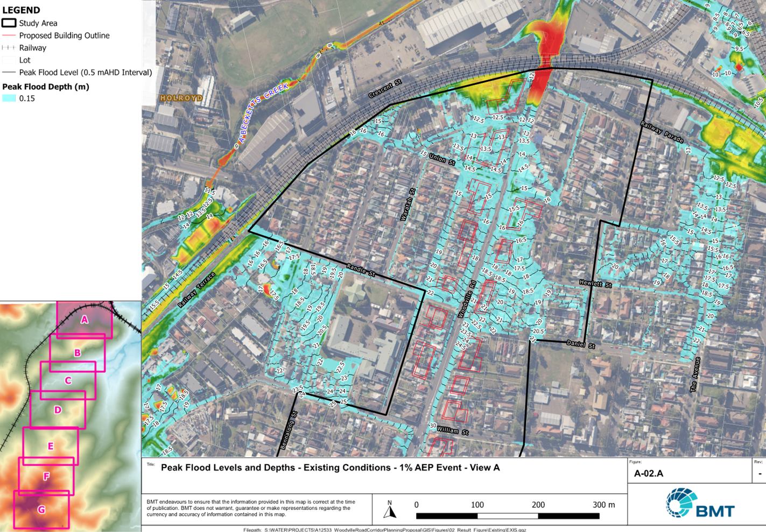Click the scale bar at 200
Screen dimensions: 766x532
(x=538, y=505)
